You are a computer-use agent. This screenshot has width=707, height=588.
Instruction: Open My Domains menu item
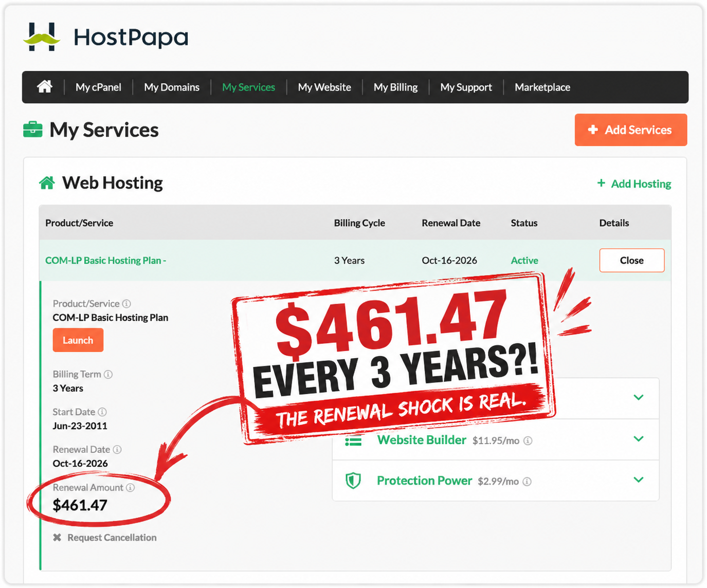point(172,87)
